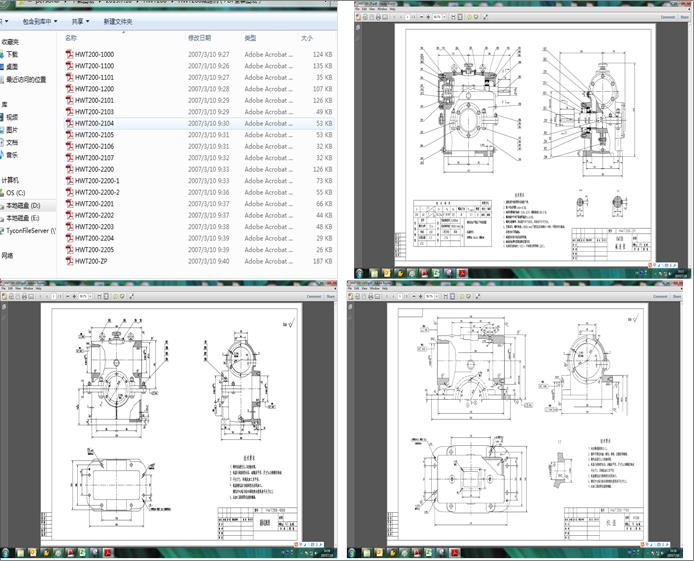
Task: Expand the 包含到库中 dropdown
Action: [x=40, y=21]
